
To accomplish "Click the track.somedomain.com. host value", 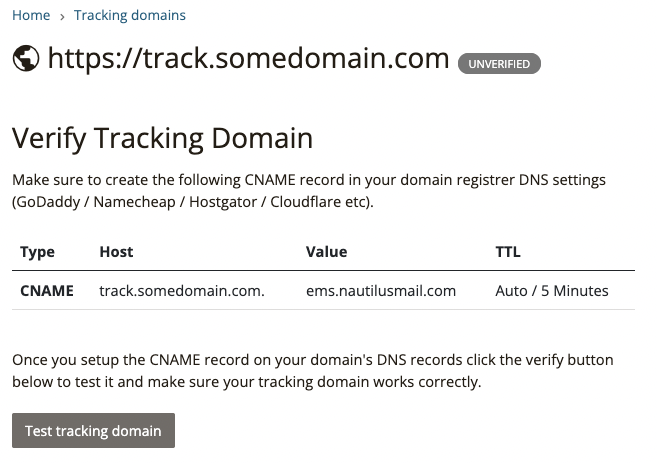I will (x=182, y=291).
